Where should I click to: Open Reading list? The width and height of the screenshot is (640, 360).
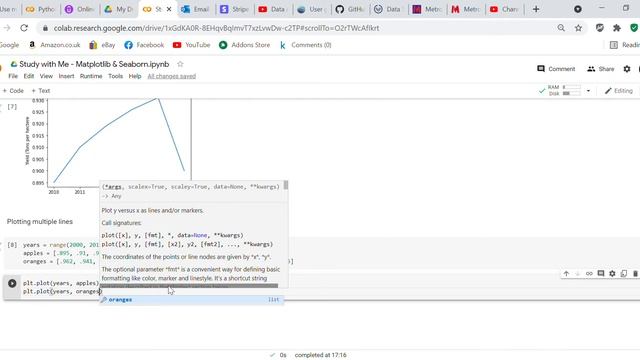tap(625, 45)
